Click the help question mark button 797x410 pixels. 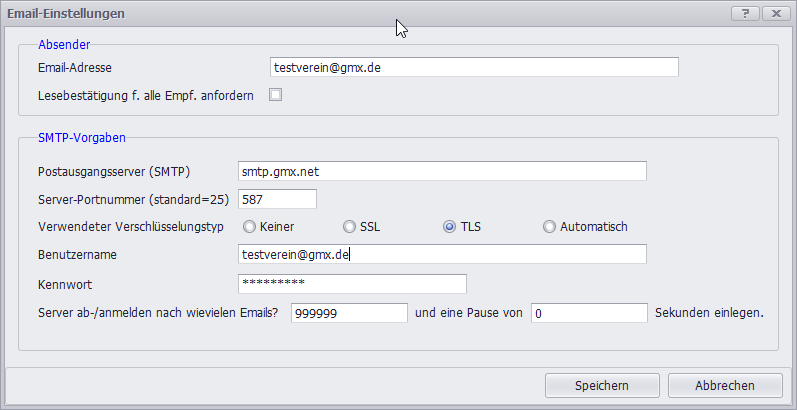pos(746,13)
